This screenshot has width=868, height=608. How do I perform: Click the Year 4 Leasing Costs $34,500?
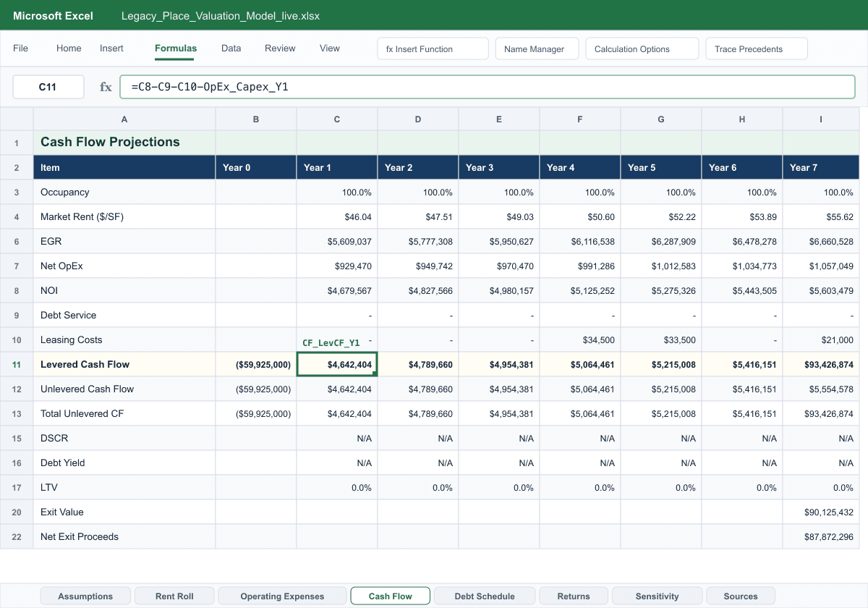click(580, 339)
